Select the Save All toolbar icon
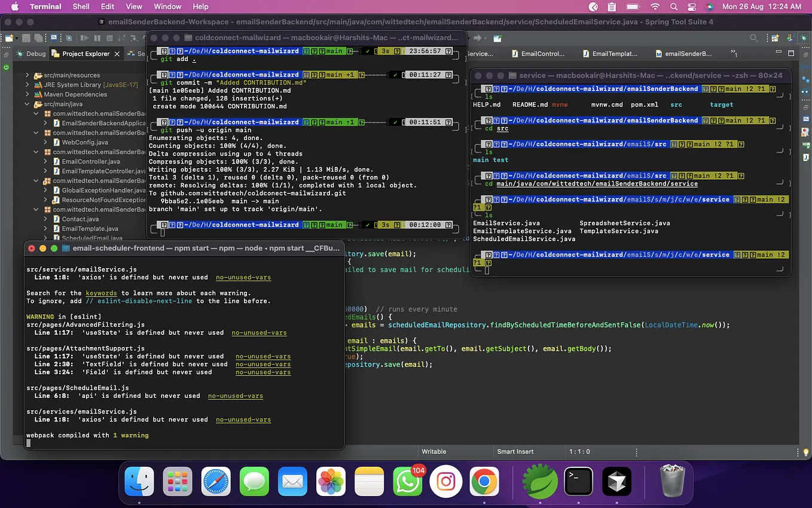 point(38,38)
